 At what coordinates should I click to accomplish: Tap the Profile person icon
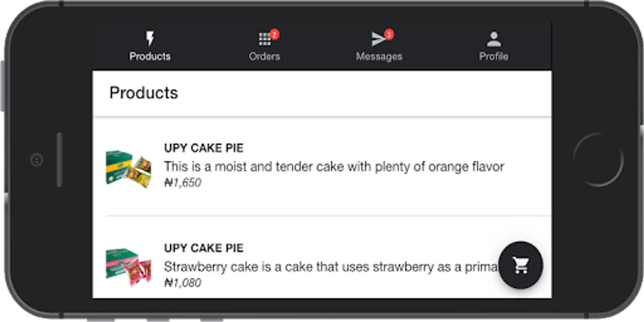click(494, 39)
